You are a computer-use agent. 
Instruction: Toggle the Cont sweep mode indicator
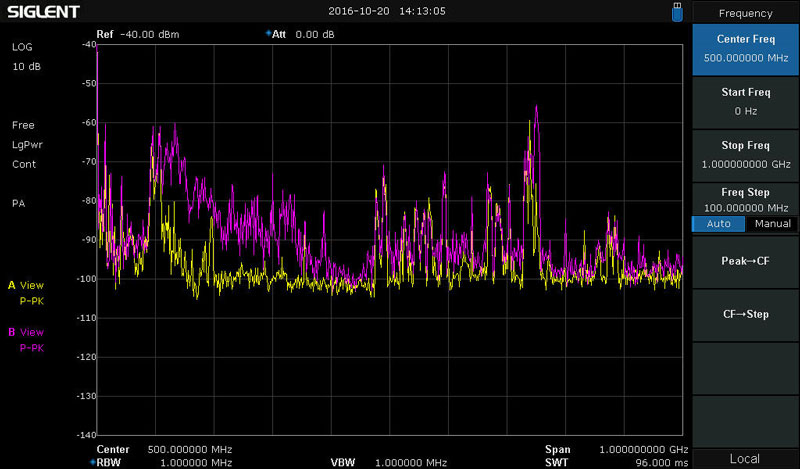23,164
